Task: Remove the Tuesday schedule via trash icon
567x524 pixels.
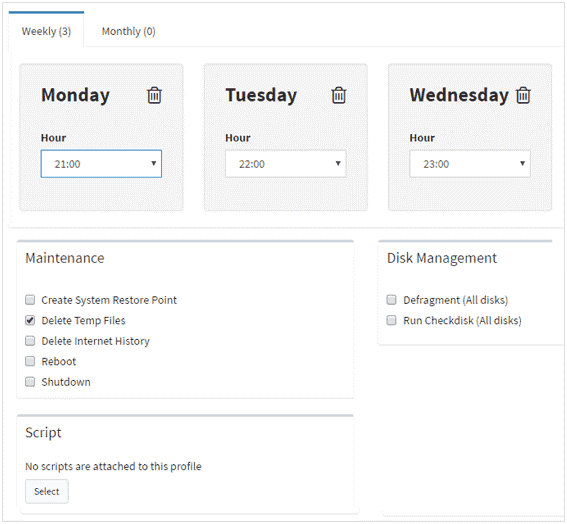Action: 338,95
